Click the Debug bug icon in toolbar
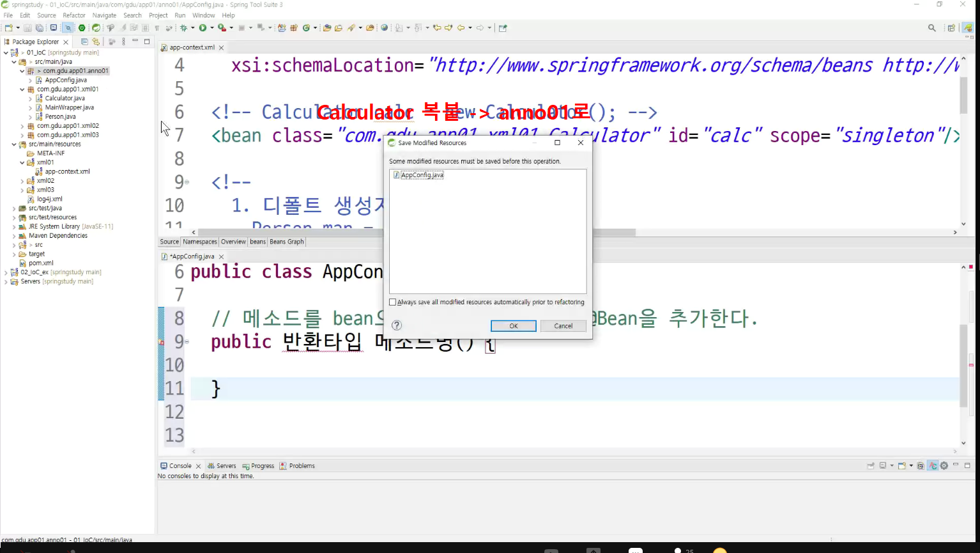Screen dimensions: 980x553 pyautogui.click(x=183, y=28)
